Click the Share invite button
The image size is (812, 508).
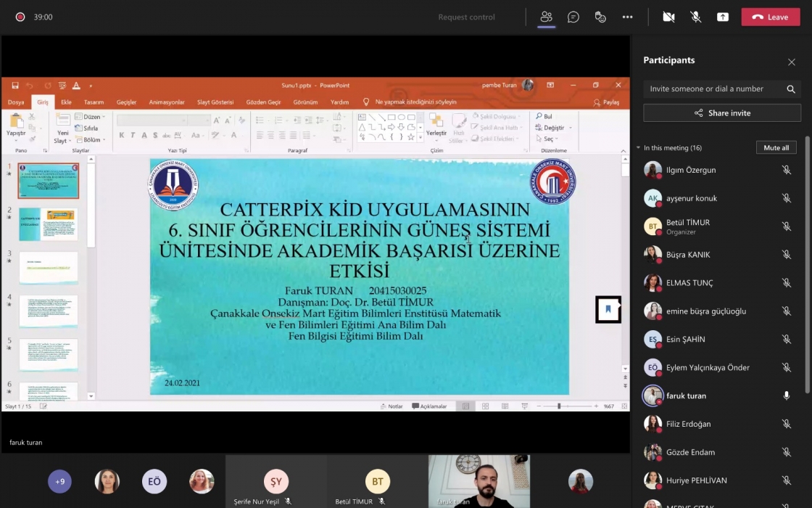[722, 113]
